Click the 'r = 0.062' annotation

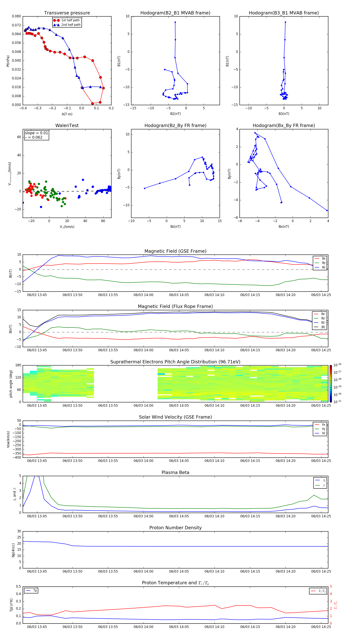pos(34,137)
